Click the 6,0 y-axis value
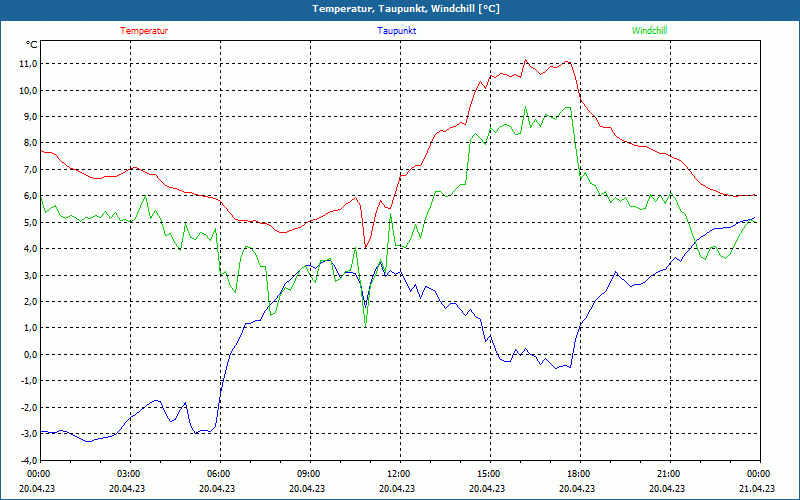 30,196
